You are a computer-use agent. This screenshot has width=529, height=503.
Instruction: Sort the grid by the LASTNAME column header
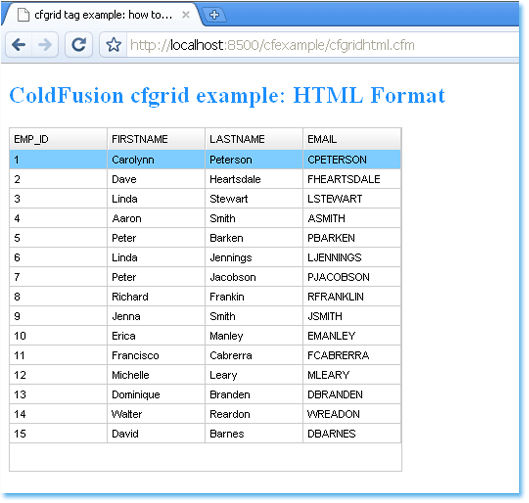pos(254,139)
